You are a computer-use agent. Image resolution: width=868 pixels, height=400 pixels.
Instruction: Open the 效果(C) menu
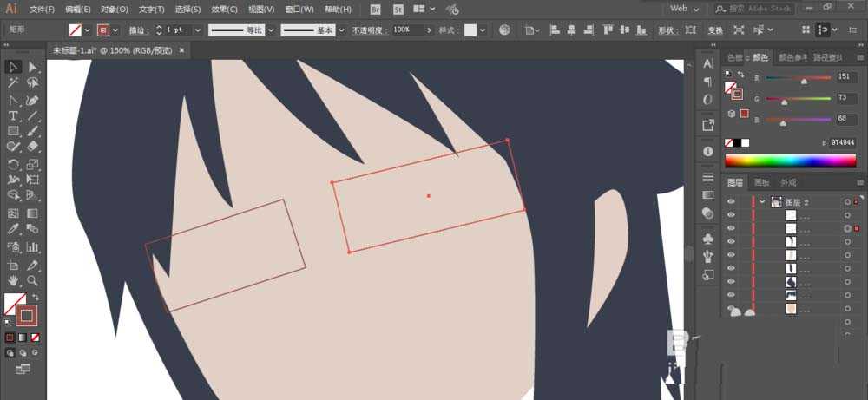(224, 10)
